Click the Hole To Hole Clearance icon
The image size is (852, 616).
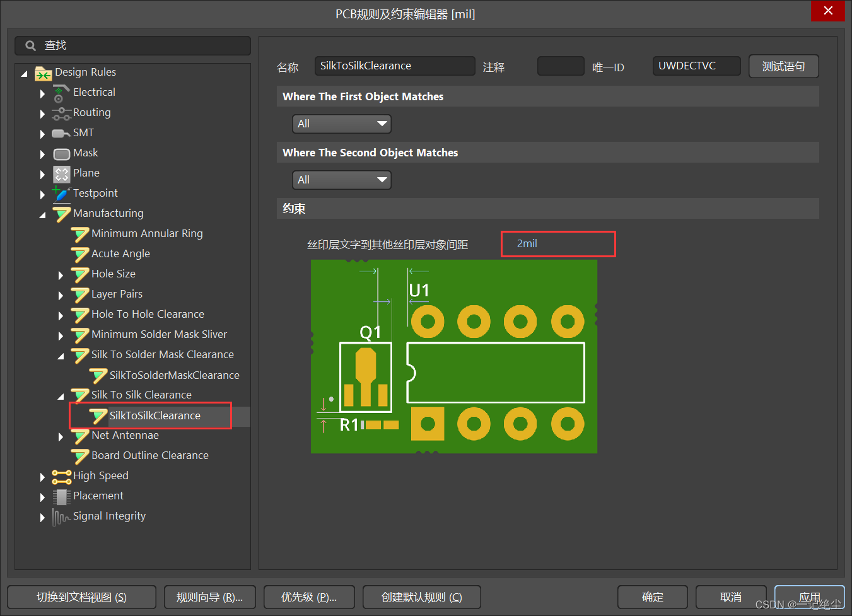click(x=79, y=315)
